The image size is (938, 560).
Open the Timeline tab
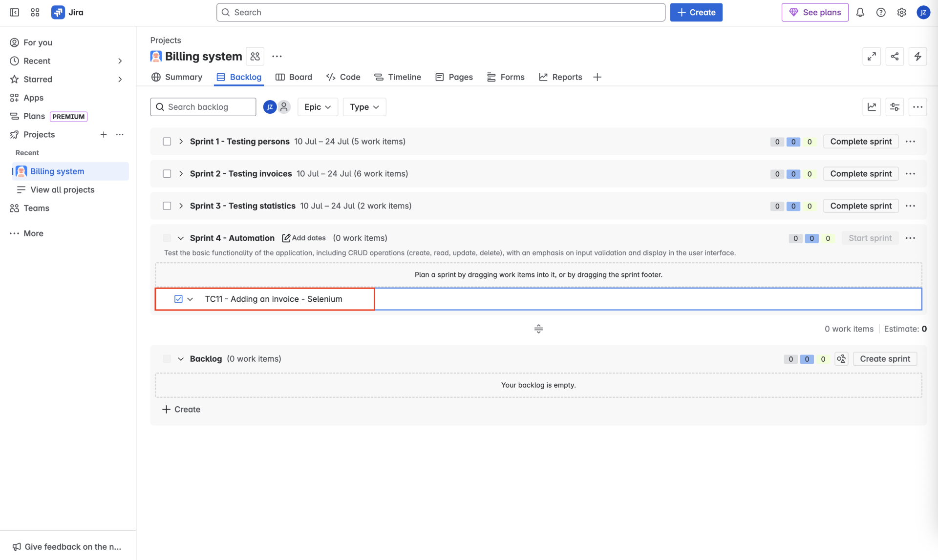click(x=398, y=77)
